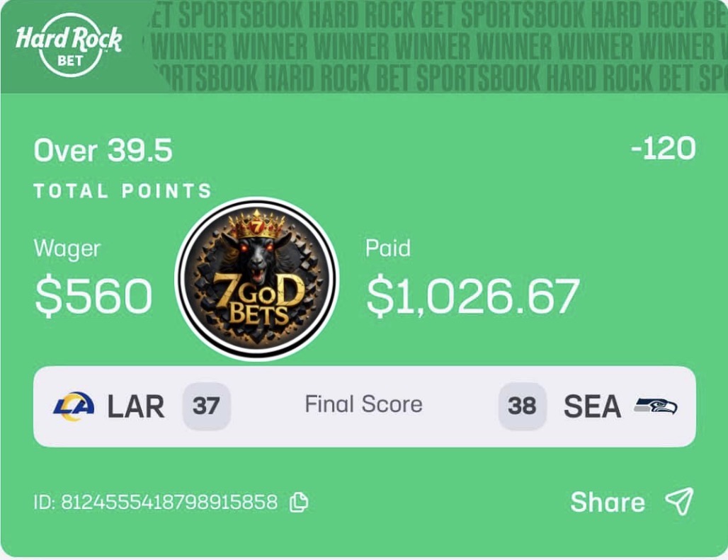Open the 7 God Bets profile badge

click(x=256, y=279)
